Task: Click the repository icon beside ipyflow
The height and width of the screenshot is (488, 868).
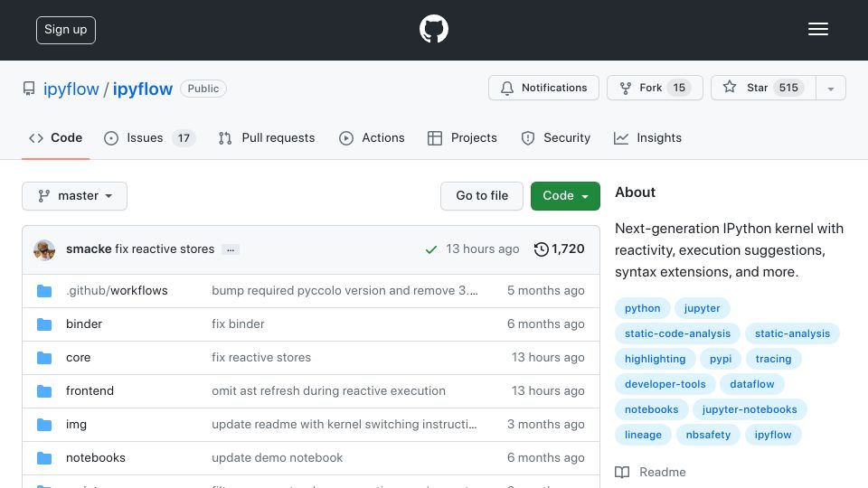Action: [29, 89]
